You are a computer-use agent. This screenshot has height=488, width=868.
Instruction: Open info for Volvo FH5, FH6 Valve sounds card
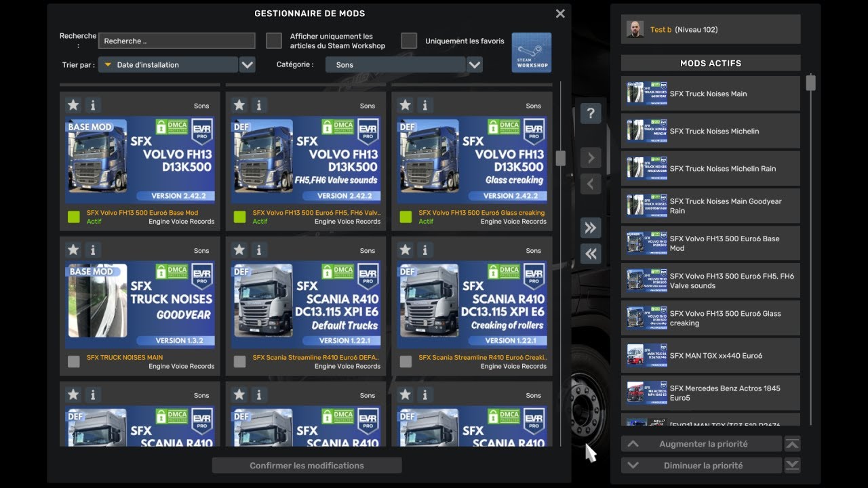tap(259, 105)
